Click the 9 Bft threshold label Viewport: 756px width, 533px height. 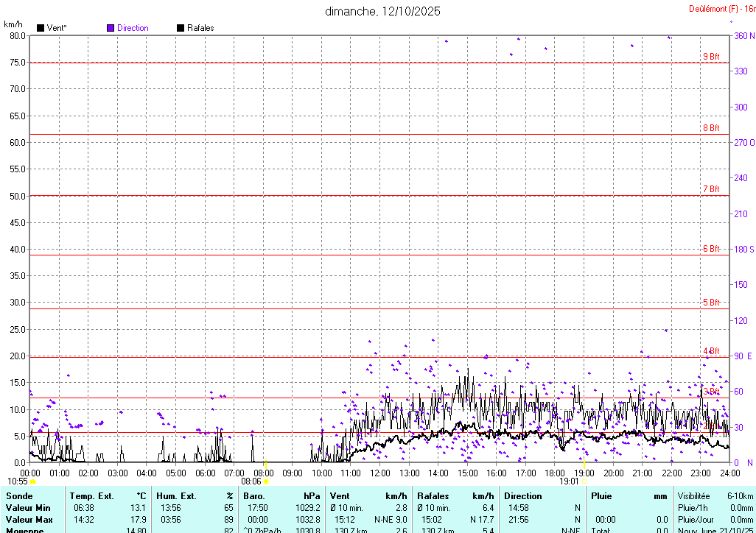point(710,57)
